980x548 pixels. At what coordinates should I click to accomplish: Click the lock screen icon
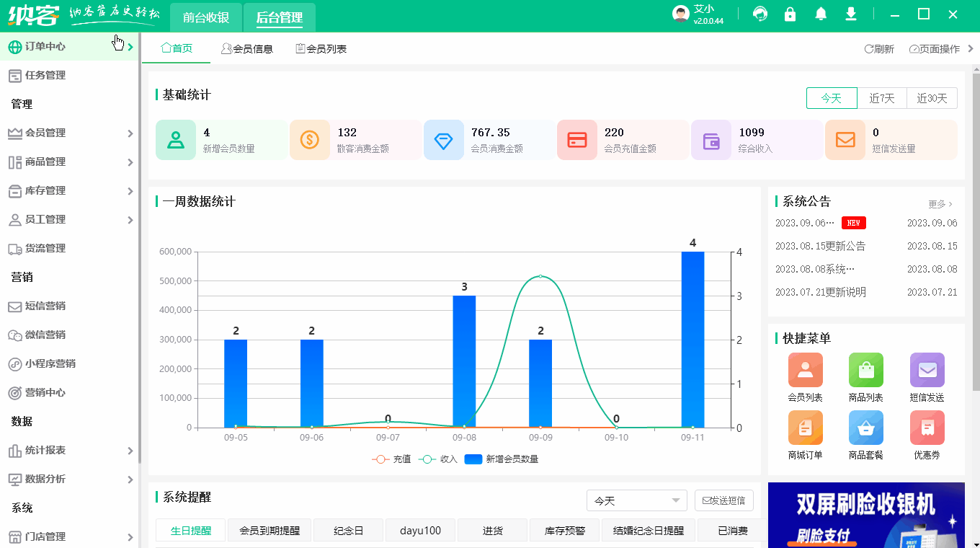point(790,14)
